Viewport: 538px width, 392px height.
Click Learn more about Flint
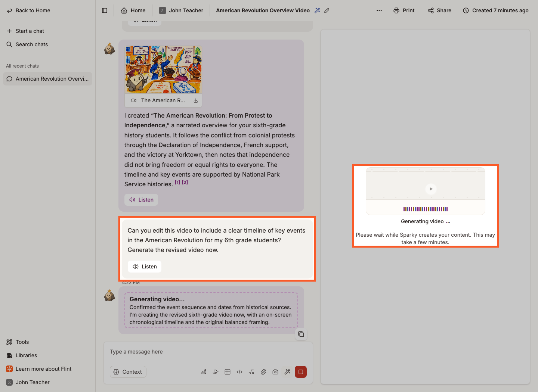(x=39, y=369)
